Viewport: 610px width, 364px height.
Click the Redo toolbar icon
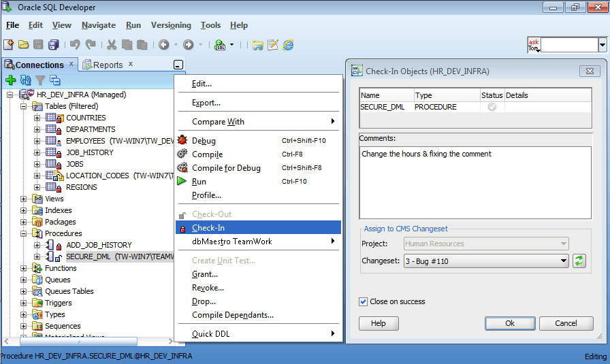(x=91, y=45)
